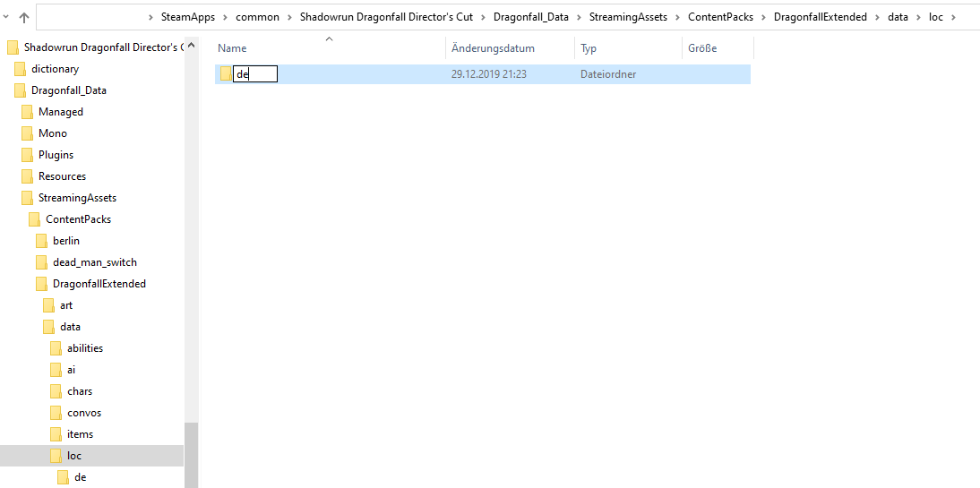Click DragonfallExtended breadcrumb segment

(x=820, y=18)
